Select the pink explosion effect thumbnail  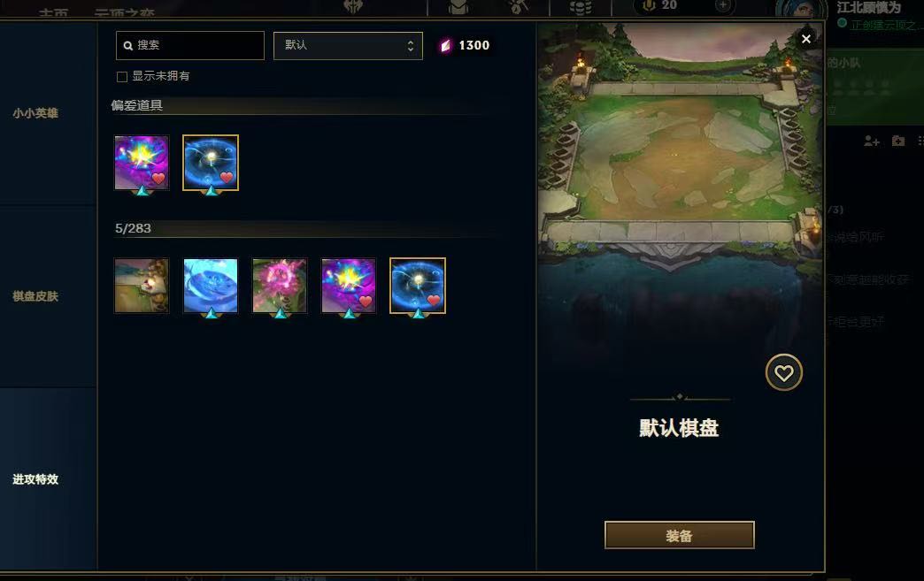[280, 286]
